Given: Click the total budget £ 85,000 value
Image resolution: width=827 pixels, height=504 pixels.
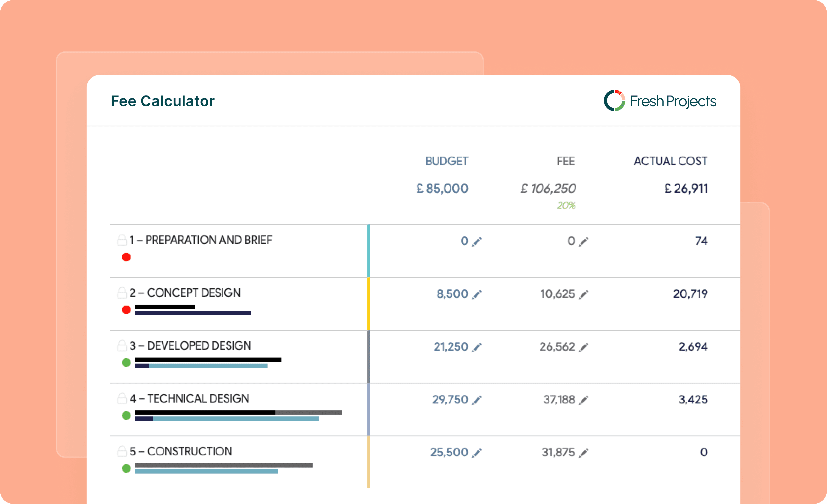Looking at the screenshot, I should coord(442,189).
